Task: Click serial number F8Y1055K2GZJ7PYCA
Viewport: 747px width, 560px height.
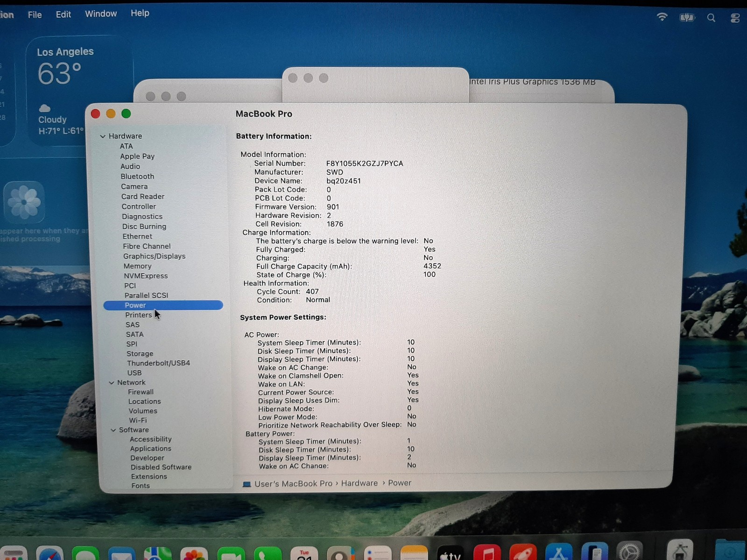Action: click(x=365, y=164)
